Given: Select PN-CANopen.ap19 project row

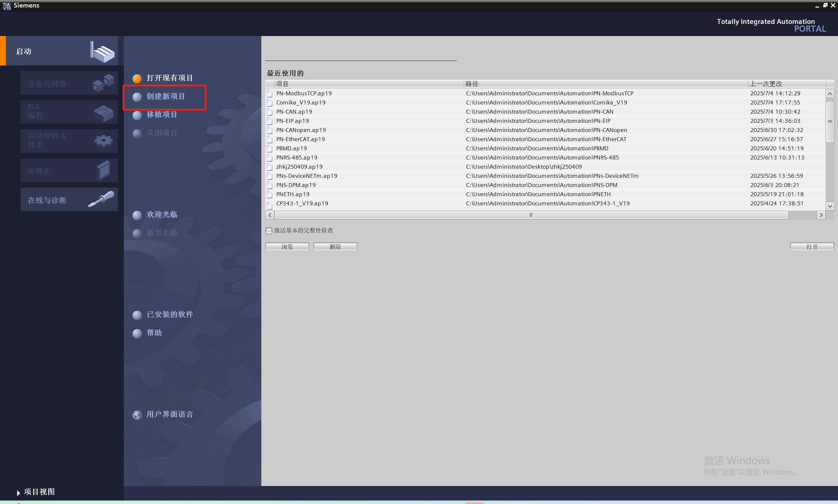Looking at the screenshot, I should [545, 130].
